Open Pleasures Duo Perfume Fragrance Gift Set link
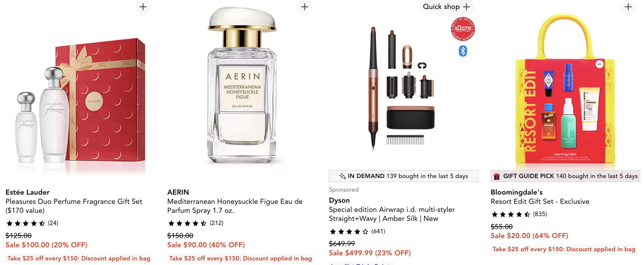 click(x=74, y=206)
